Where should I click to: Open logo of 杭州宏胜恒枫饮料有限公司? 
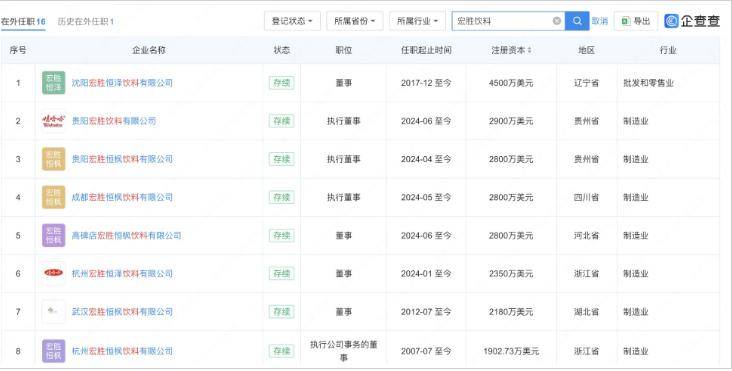(54, 351)
